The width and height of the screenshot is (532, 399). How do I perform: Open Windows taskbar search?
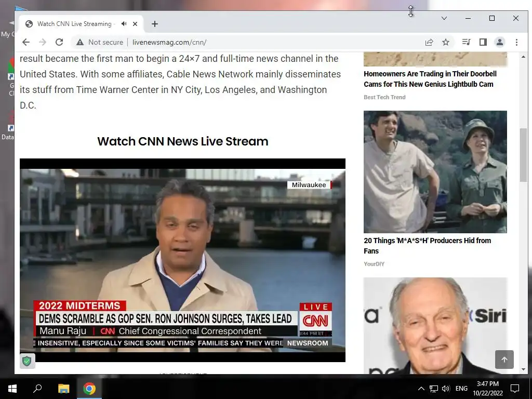(x=37, y=389)
